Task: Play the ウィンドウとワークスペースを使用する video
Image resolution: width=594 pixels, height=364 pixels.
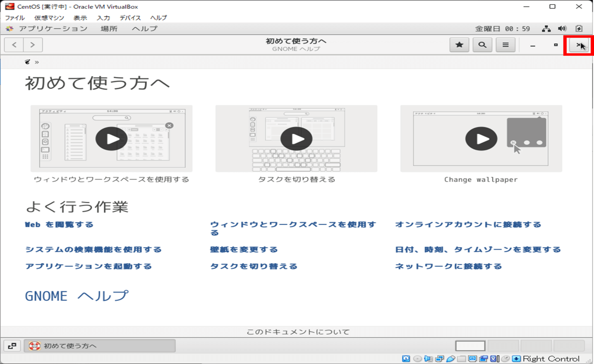Action: [112, 139]
